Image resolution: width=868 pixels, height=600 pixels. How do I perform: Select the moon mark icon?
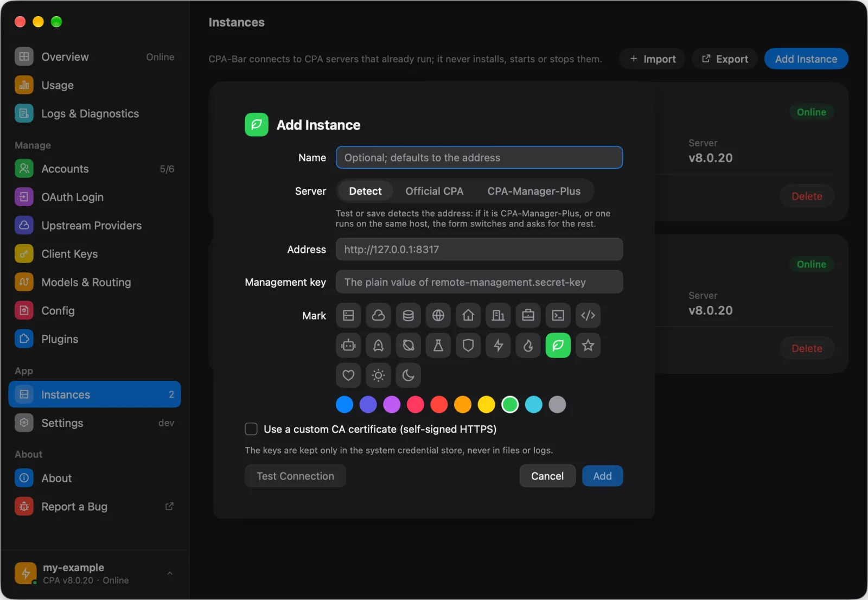pos(409,375)
